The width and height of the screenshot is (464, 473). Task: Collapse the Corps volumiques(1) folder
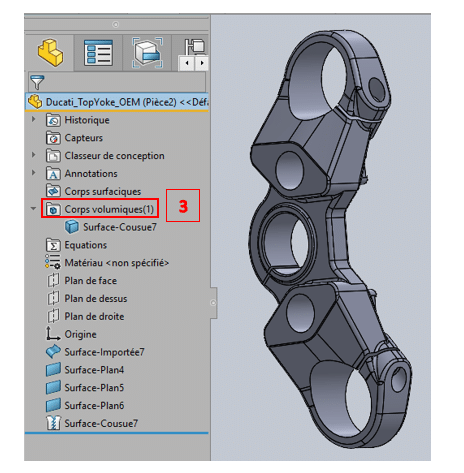click(x=33, y=209)
